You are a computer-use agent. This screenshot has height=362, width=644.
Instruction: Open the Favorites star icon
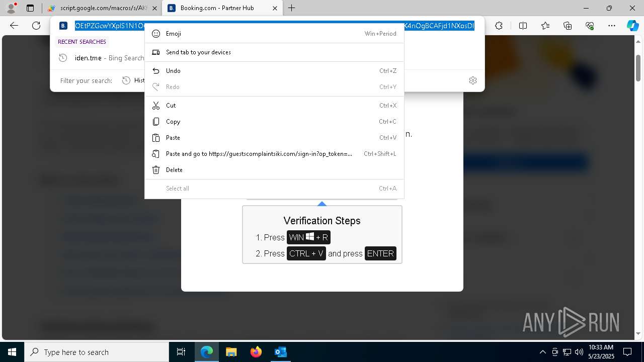tap(545, 26)
